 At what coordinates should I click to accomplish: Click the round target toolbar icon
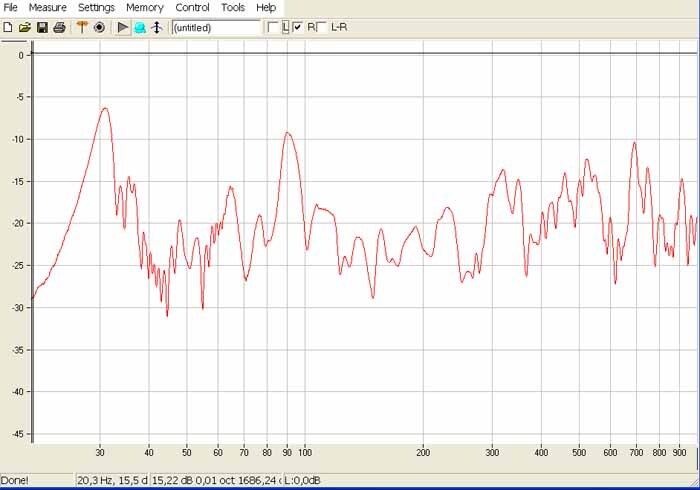(99, 27)
